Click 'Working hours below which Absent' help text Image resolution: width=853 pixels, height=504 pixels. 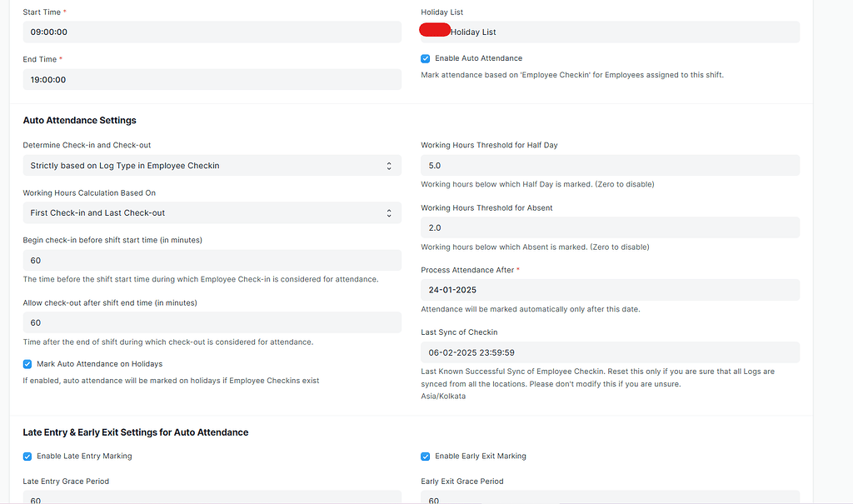point(535,247)
